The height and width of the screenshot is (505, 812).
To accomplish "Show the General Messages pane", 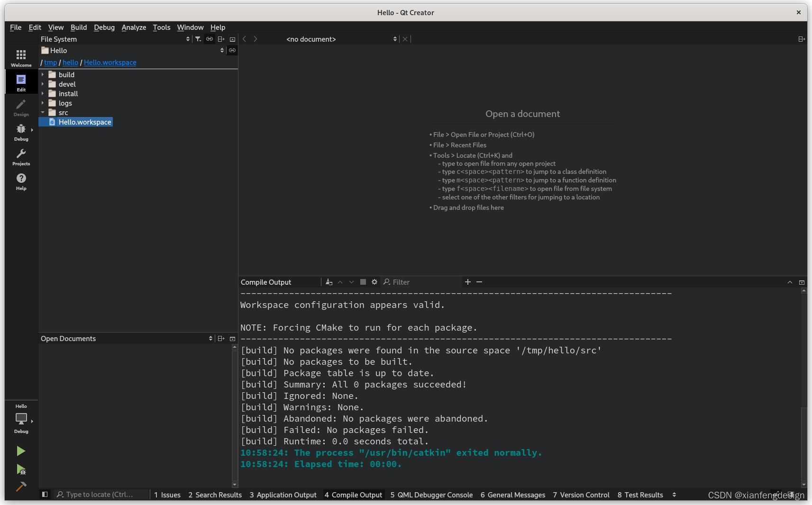I will click(x=513, y=495).
